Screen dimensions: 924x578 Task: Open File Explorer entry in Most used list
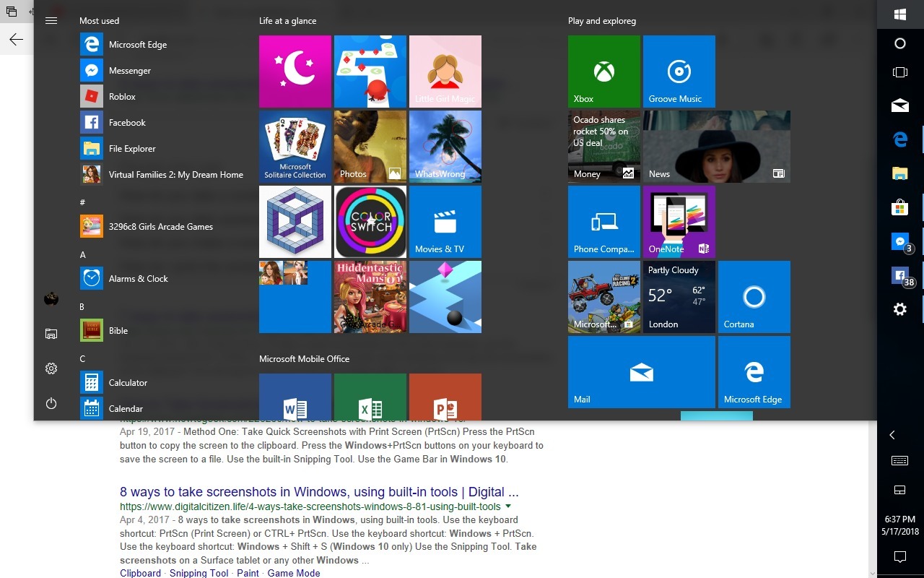(x=162, y=149)
